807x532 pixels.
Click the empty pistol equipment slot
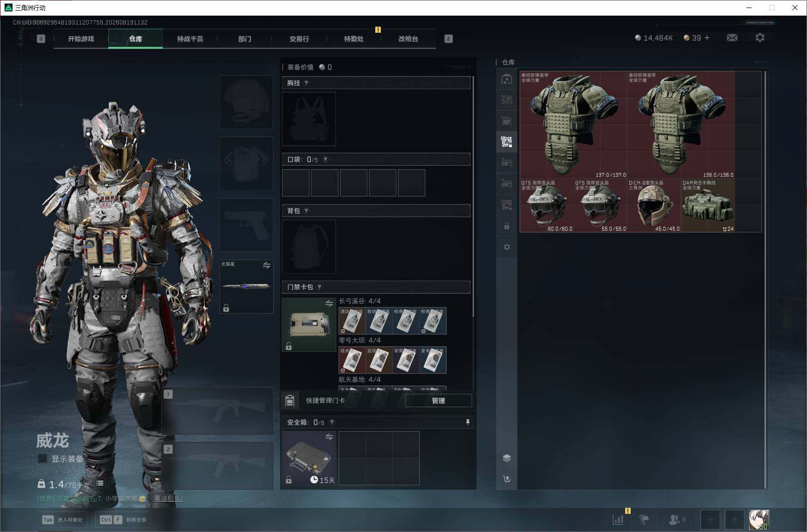tap(246, 225)
